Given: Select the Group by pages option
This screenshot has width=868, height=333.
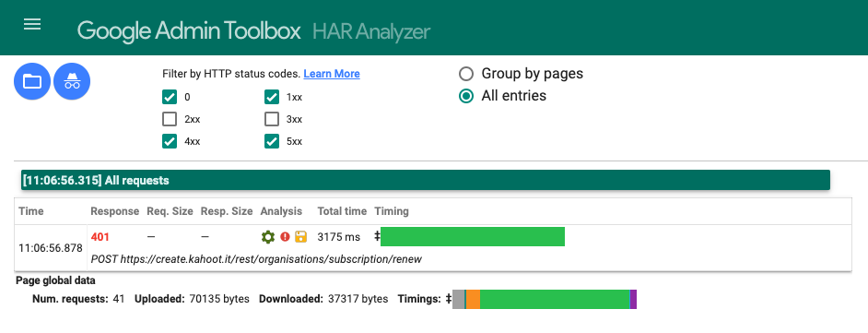Looking at the screenshot, I should click(x=466, y=74).
